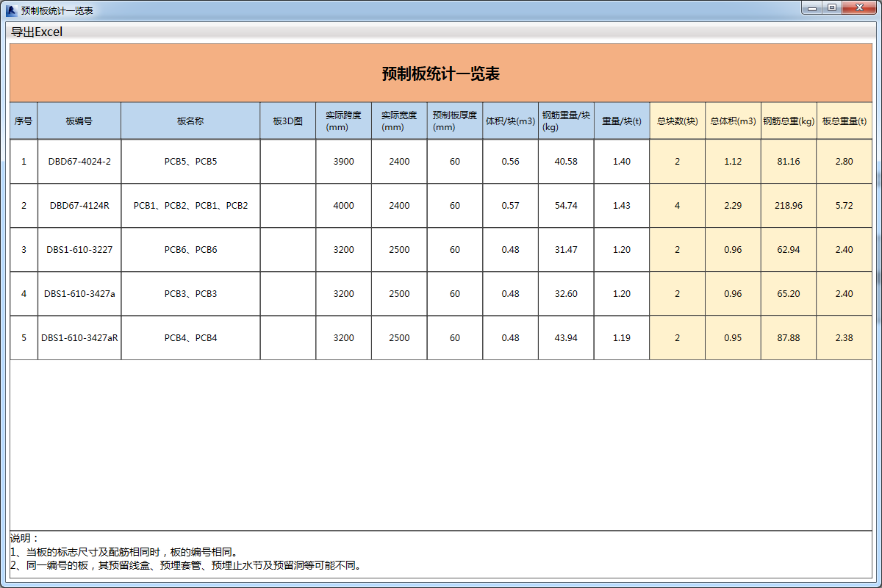Minimize the 预制板统计一览表 window
The image size is (882, 588).
pyautogui.click(x=812, y=8)
